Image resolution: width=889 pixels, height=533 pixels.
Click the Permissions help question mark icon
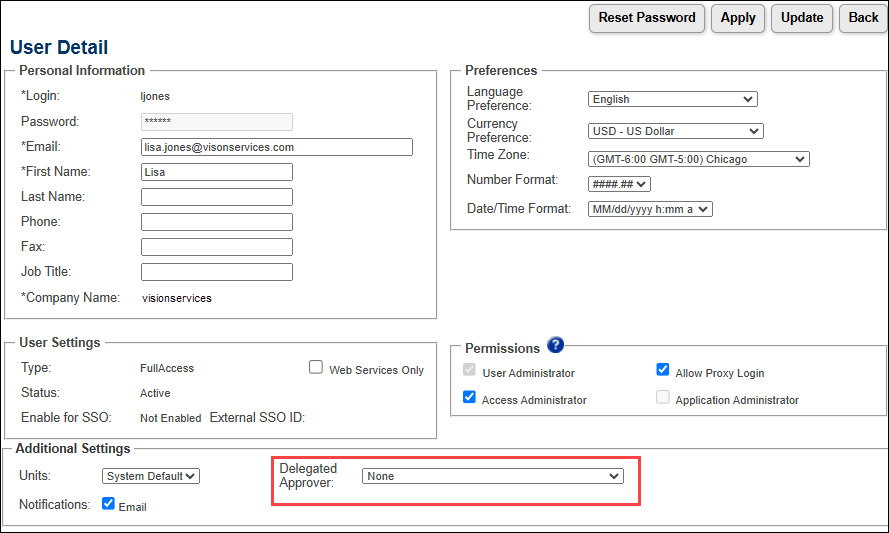point(556,346)
